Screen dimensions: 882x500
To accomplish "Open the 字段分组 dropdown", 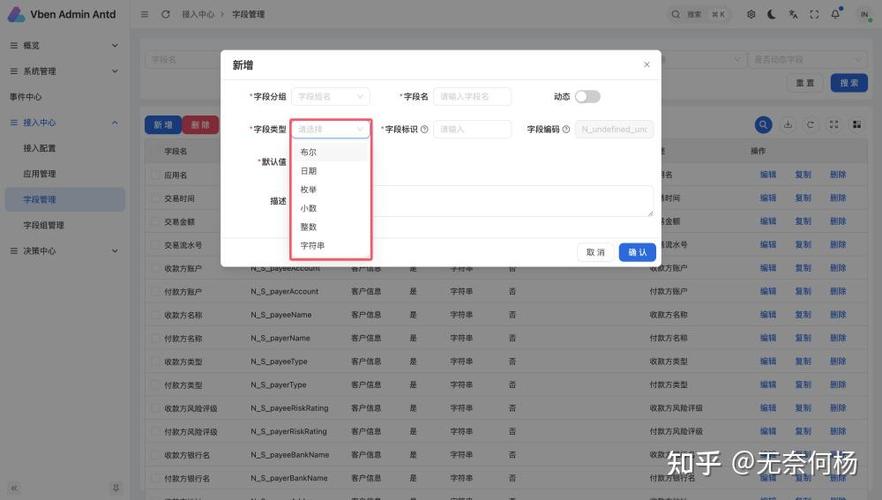I will (331, 97).
